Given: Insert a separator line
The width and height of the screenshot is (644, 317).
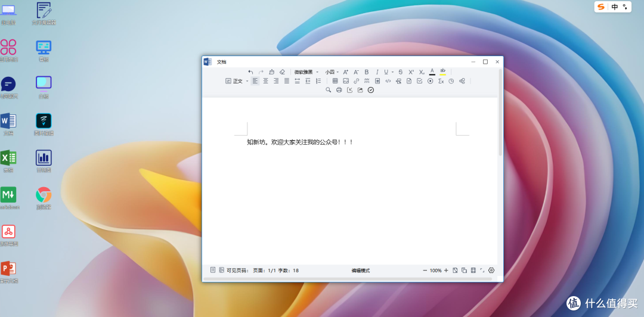Looking at the screenshot, I should (x=367, y=81).
